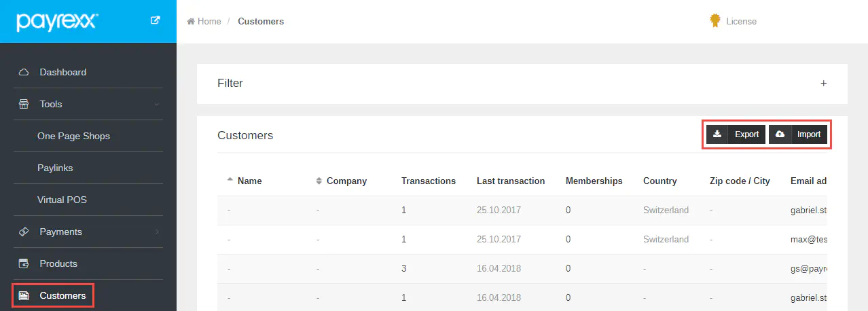Open the Virtual POS menu item

[62, 200]
